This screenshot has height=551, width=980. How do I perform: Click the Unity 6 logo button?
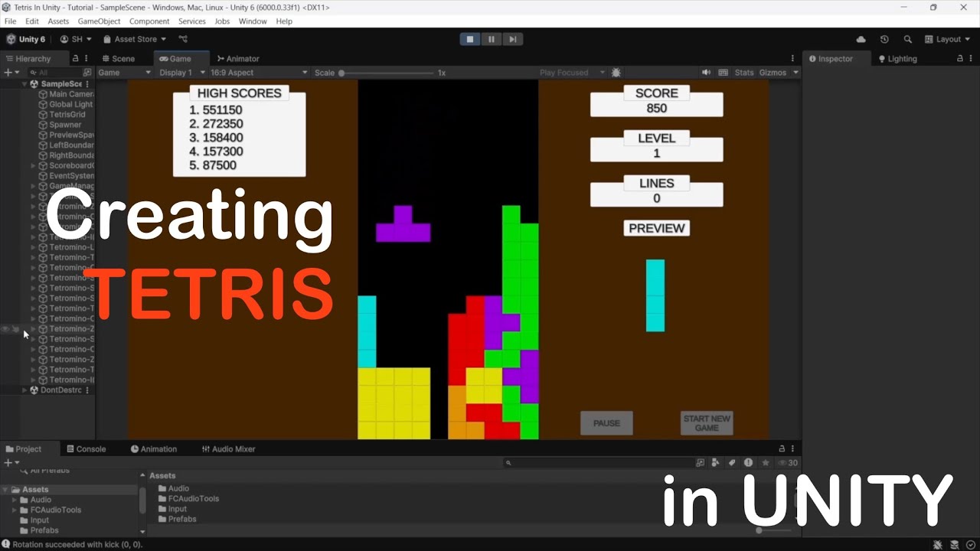(26, 39)
